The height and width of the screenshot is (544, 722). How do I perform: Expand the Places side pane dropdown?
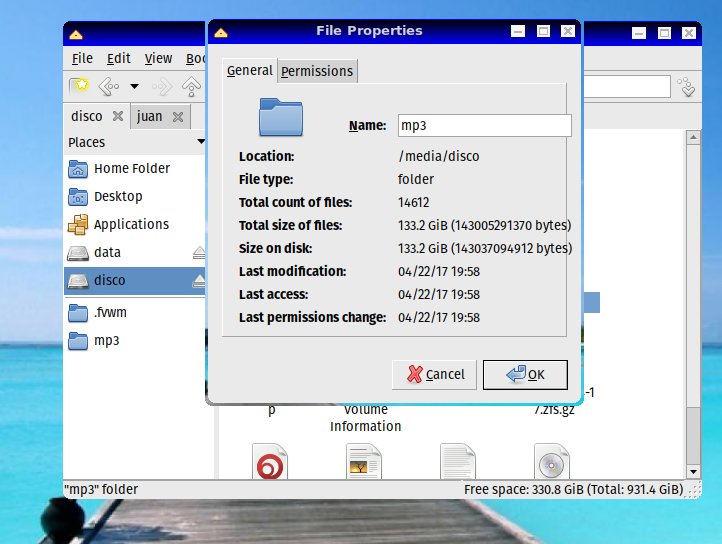tap(201, 143)
